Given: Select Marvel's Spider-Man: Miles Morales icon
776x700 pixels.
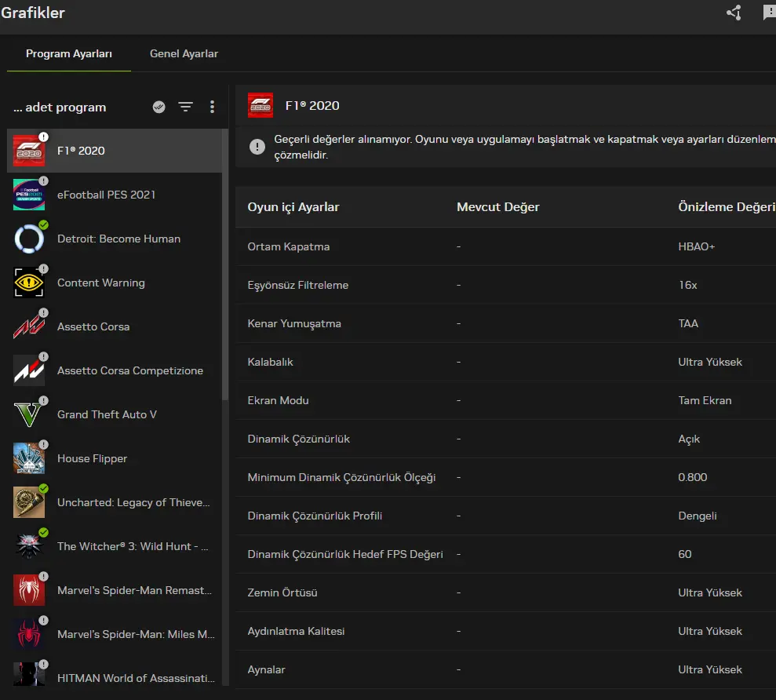Looking at the screenshot, I should [x=29, y=634].
